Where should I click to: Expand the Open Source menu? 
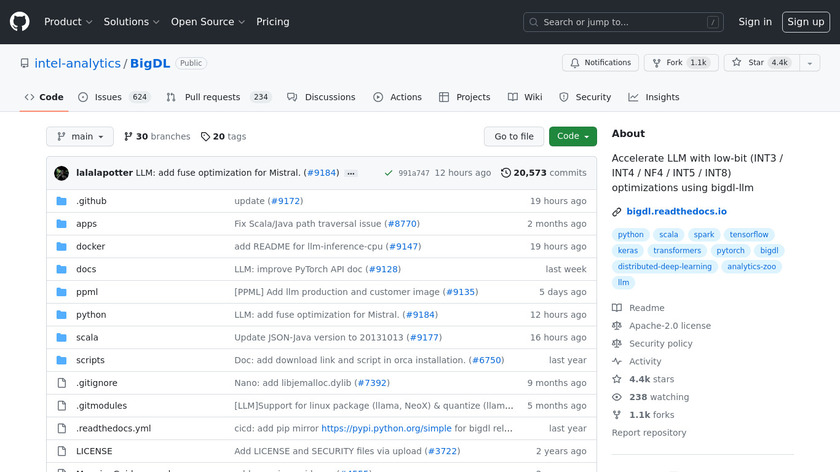click(208, 22)
